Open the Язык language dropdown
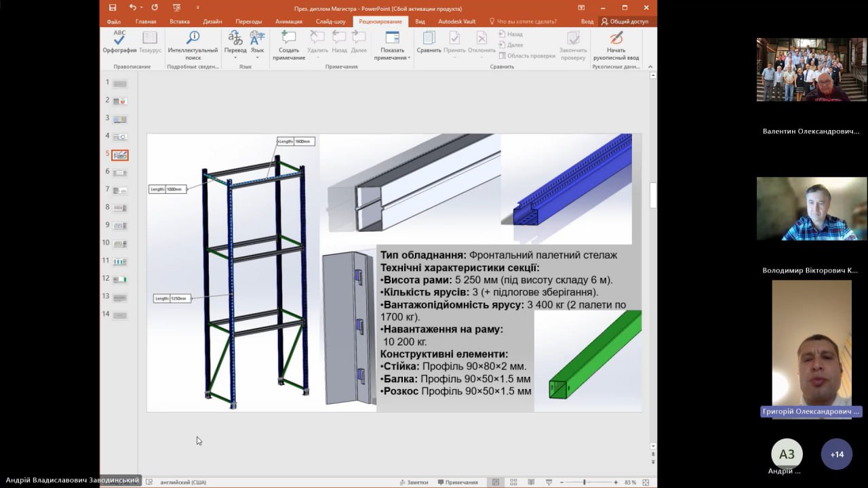 [257, 57]
